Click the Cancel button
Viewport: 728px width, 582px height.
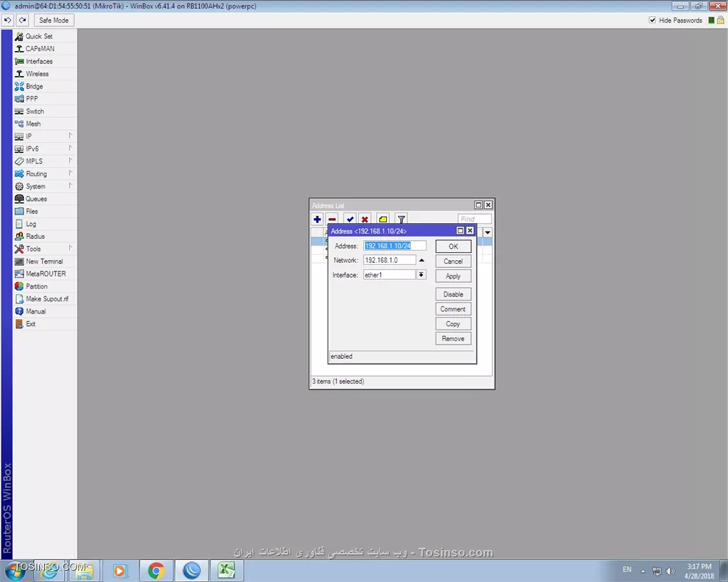pos(453,262)
